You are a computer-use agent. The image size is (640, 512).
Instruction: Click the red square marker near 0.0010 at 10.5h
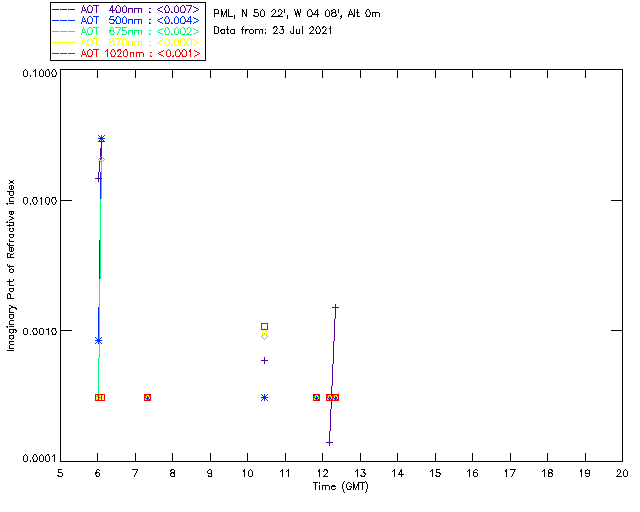click(x=264, y=327)
